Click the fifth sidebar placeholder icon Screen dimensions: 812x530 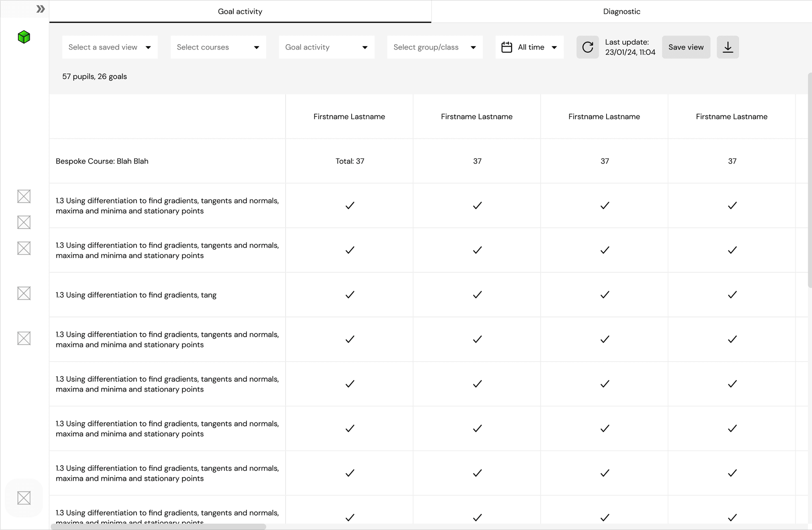click(24, 338)
